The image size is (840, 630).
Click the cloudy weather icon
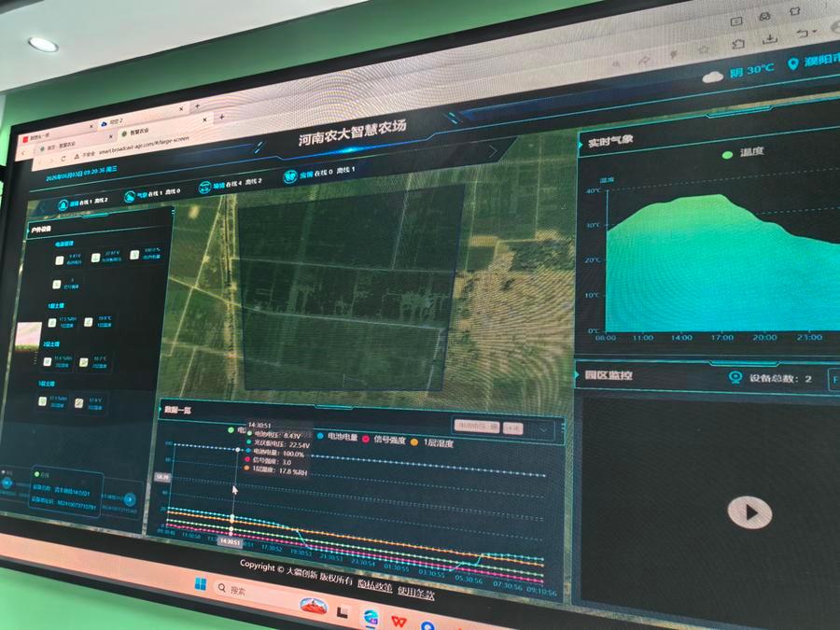pos(712,77)
